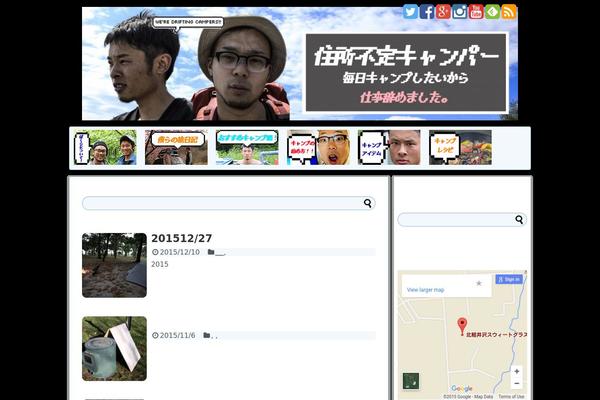Visit the Instagram icon link
The height and width of the screenshot is (400, 600).
coord(460,12)
